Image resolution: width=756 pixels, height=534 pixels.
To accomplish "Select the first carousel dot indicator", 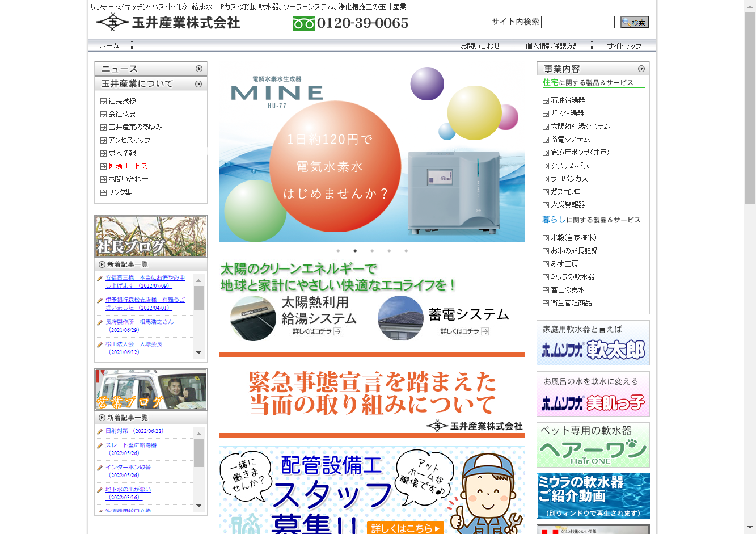I will [338, 250].
